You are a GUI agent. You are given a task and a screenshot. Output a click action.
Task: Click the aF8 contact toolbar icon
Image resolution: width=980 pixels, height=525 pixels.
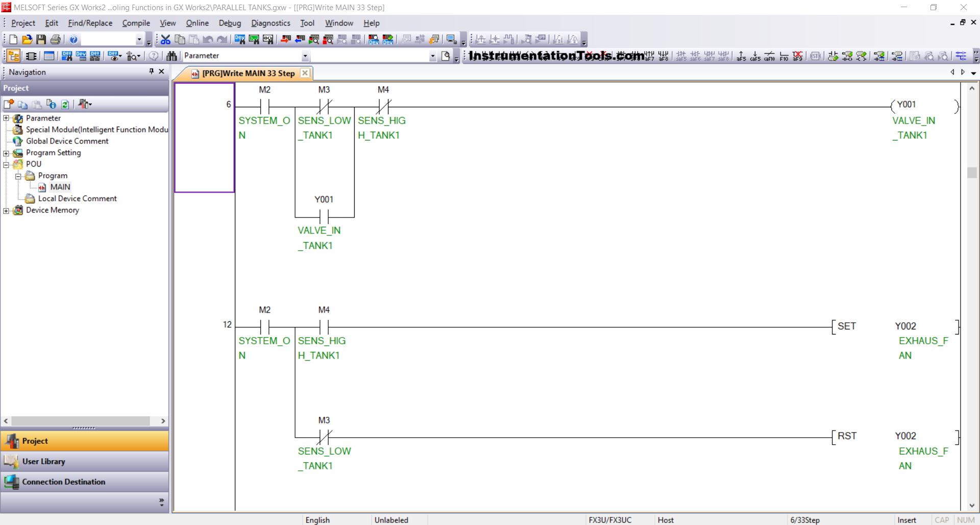click(x=663, y=56)
